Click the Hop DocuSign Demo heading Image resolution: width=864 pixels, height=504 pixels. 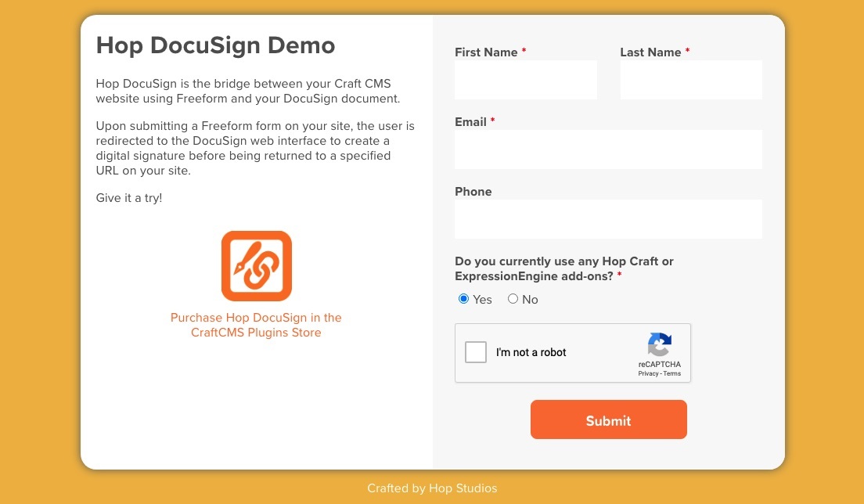tap(215, 45)
